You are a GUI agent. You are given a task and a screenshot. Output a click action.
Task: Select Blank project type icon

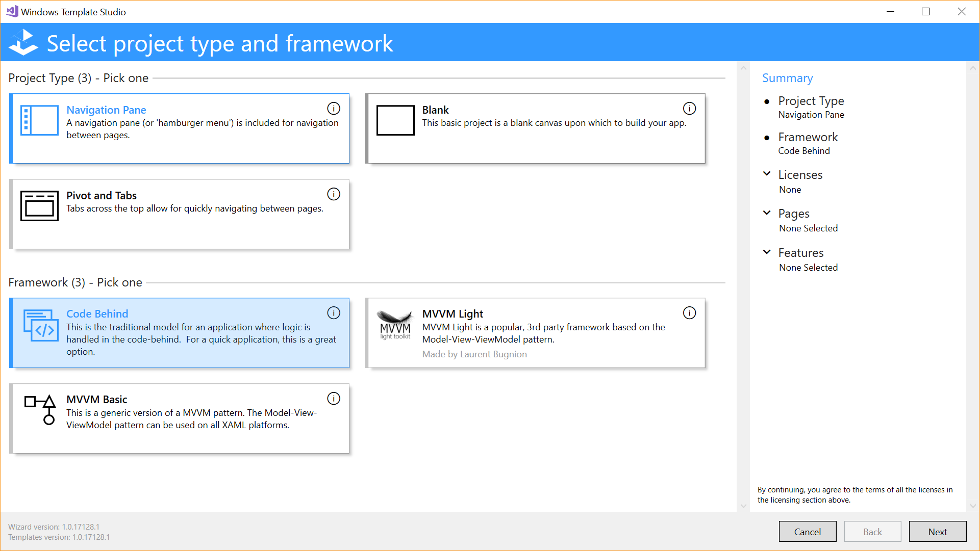(394, 121)
